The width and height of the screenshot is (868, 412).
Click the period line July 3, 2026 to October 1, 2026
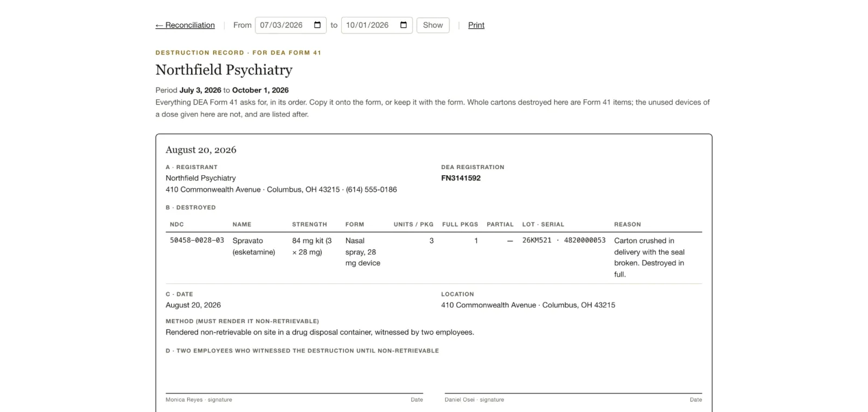[x=222, y=90]
